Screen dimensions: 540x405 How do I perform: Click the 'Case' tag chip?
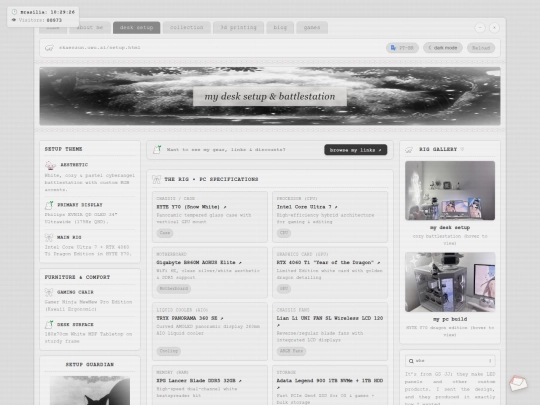pyautogui.click(x=165, y=233)
